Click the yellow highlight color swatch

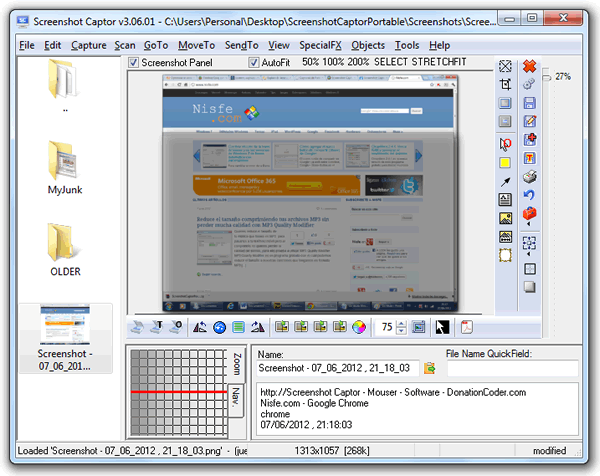(x=505, y=163)
